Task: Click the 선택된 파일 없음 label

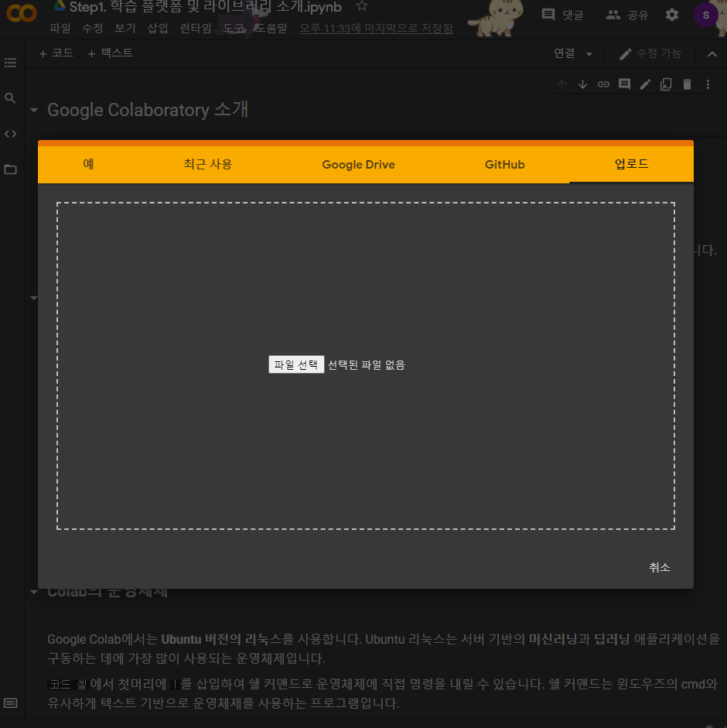Action: click(x=367, y=365)
